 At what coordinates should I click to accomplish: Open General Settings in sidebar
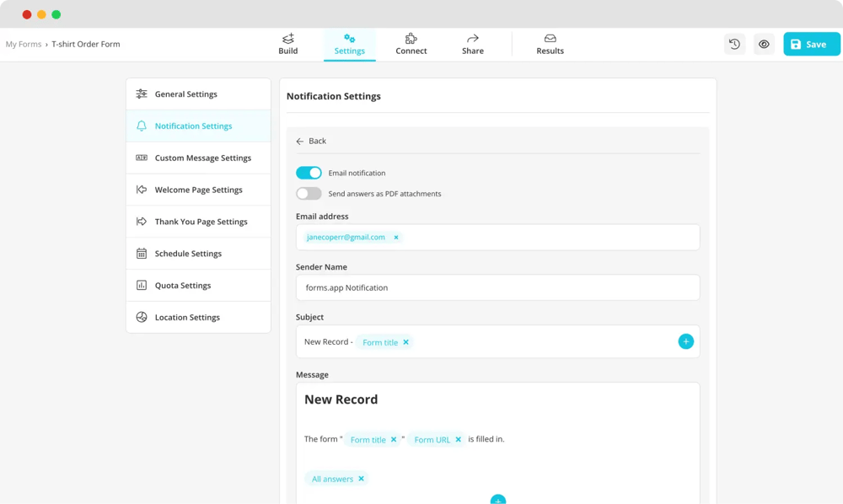pos(185,94)
